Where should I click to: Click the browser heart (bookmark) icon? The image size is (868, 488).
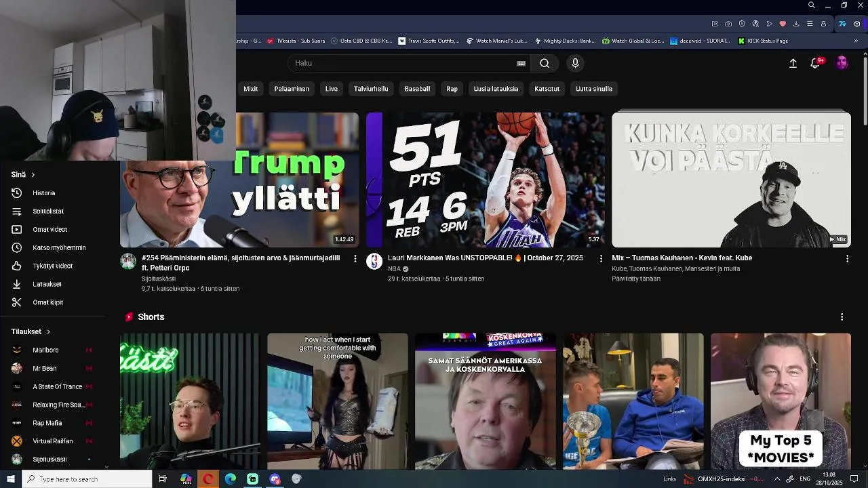coord(783,24)
